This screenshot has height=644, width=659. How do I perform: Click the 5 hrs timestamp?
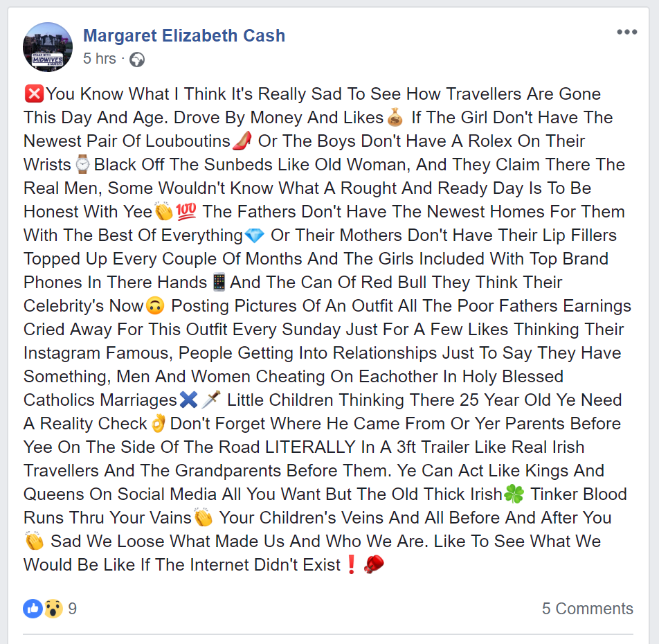point(99,59)
